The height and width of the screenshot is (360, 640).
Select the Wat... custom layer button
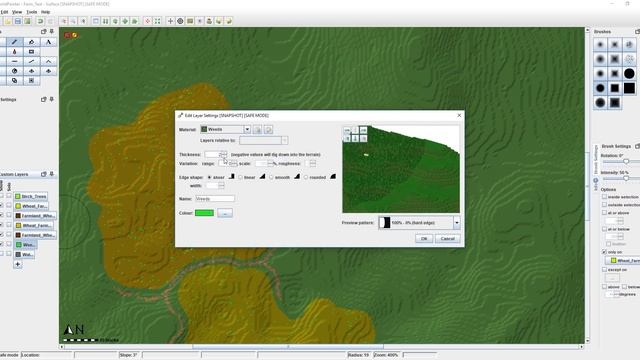point(24,254)
